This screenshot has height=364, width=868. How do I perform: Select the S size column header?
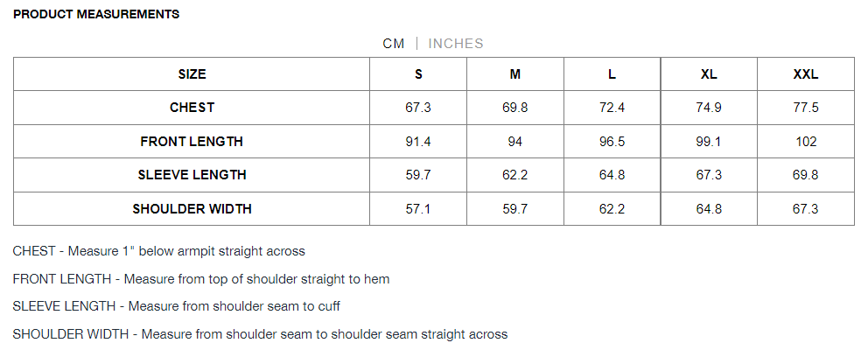[x=418, y=74]
